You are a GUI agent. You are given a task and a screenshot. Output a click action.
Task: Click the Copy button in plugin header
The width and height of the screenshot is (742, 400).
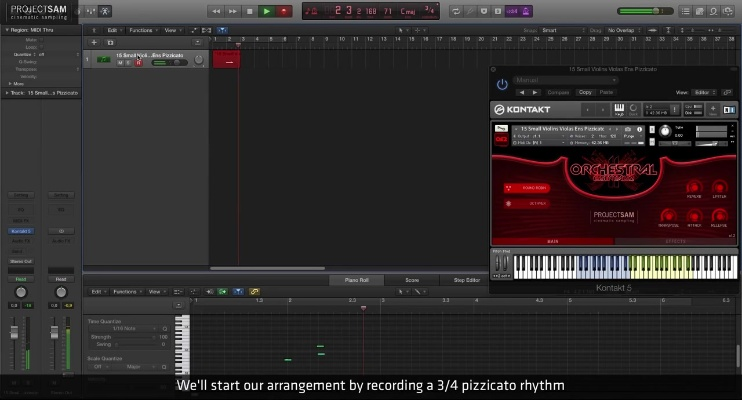tap(585, 92)
